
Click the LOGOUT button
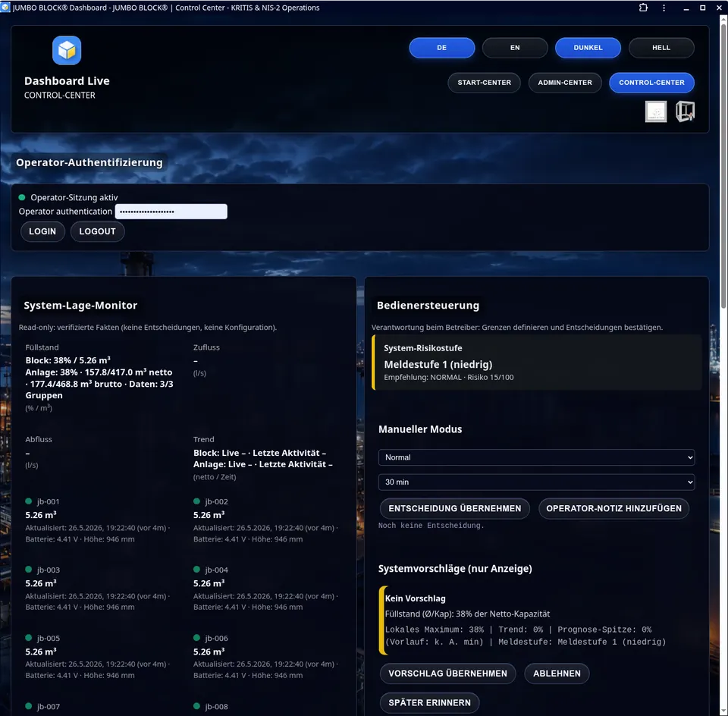click(98, 231)
